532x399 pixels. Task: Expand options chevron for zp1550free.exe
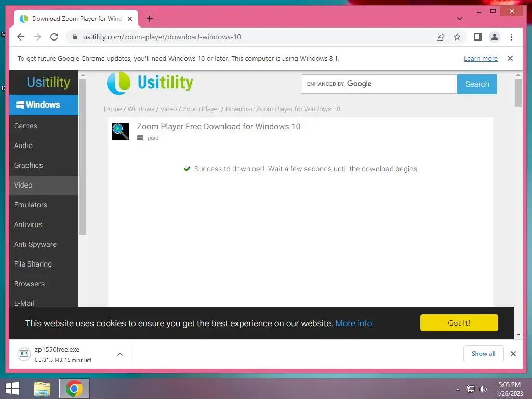[120, 354]
